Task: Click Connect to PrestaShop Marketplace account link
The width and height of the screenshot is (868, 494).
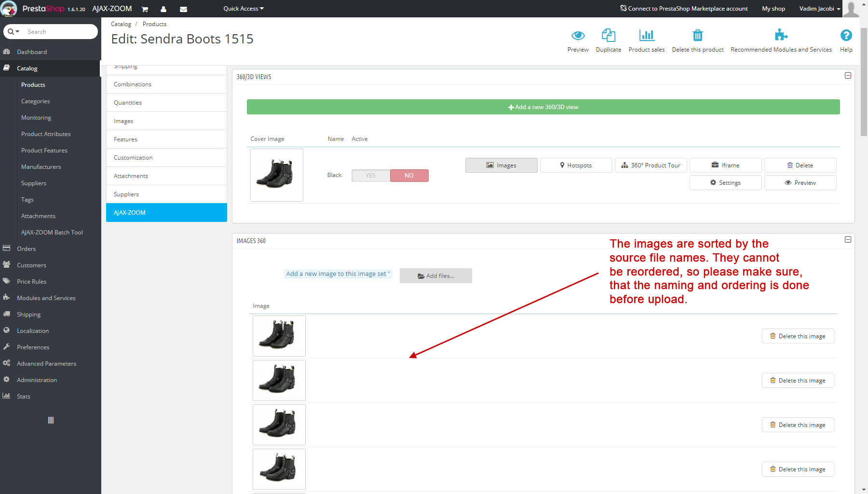Action: 684,9
